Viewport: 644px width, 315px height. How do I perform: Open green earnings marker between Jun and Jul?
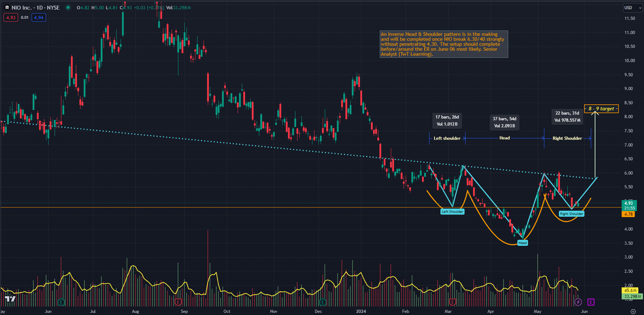(x=61, y=302)
